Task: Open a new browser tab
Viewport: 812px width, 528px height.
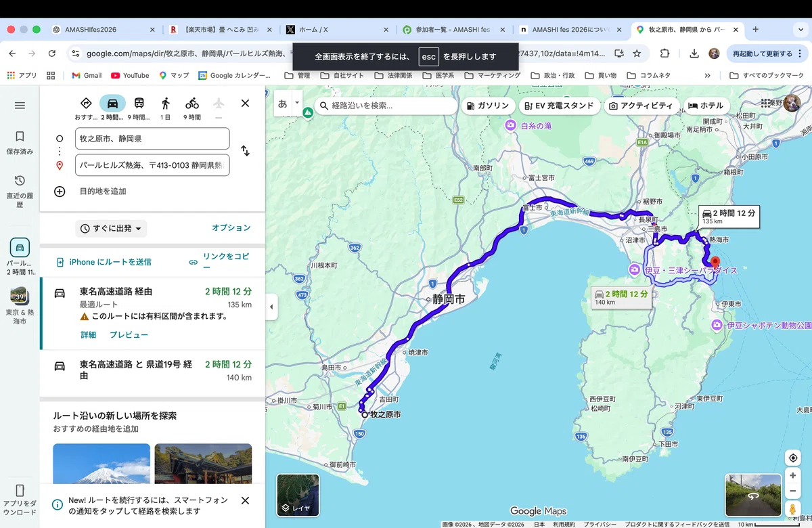Action: coord(756,30)
